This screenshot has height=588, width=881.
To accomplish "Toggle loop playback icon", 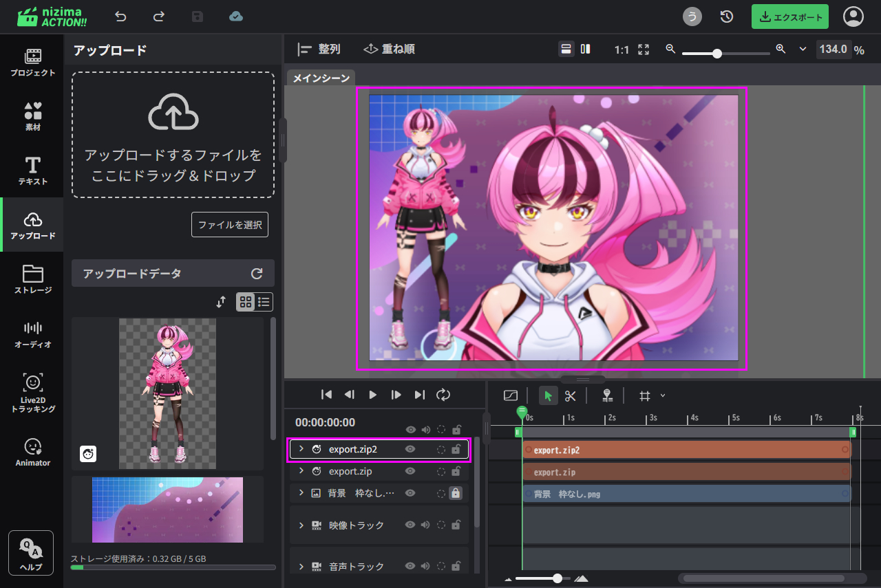I will (443, 394).
